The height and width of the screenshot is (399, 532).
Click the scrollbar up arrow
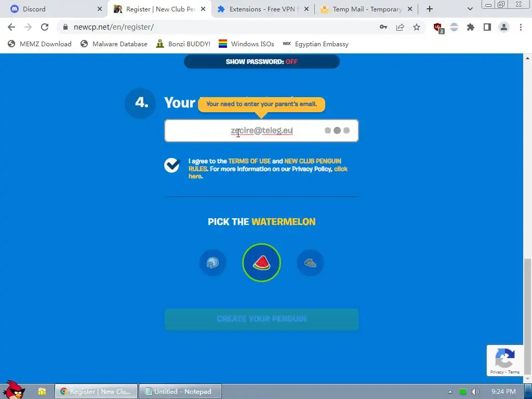click(527, 58)
